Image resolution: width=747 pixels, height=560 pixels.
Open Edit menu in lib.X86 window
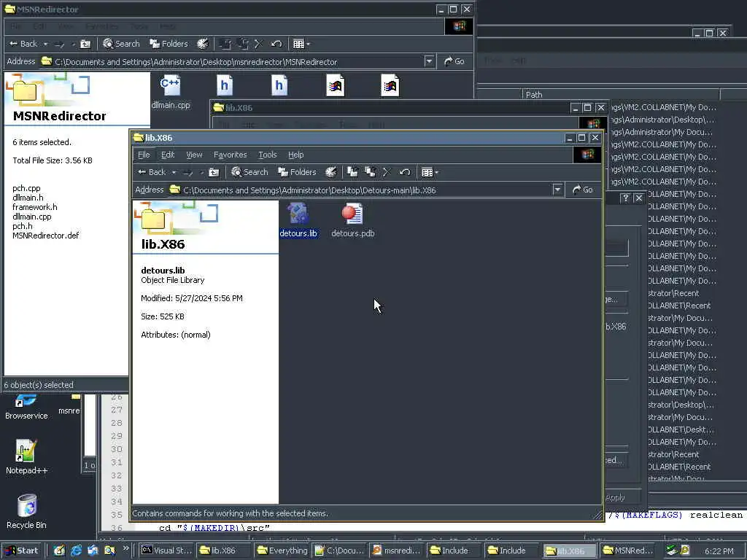pos(168,155)
